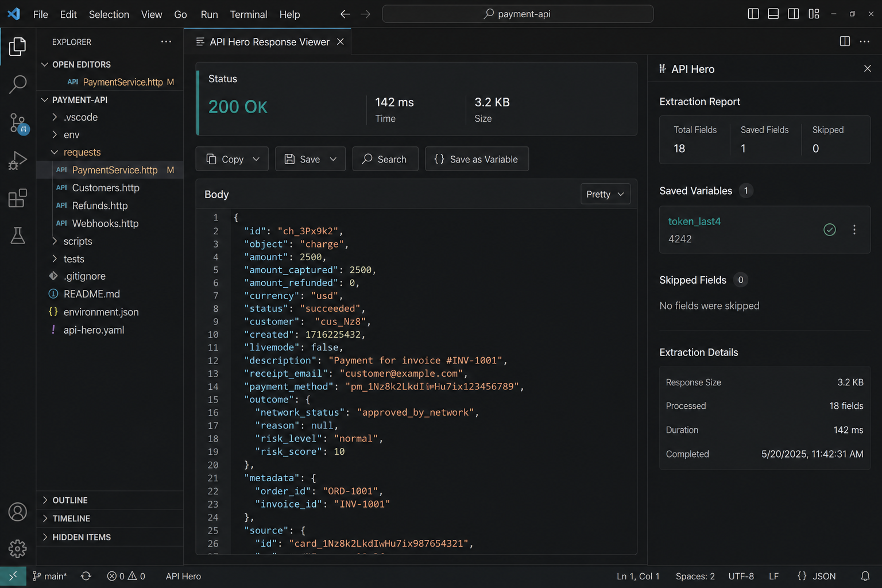Toggle the secondary side bar layout icon
This screenshot has width=882, height=588.
point(794,14)
